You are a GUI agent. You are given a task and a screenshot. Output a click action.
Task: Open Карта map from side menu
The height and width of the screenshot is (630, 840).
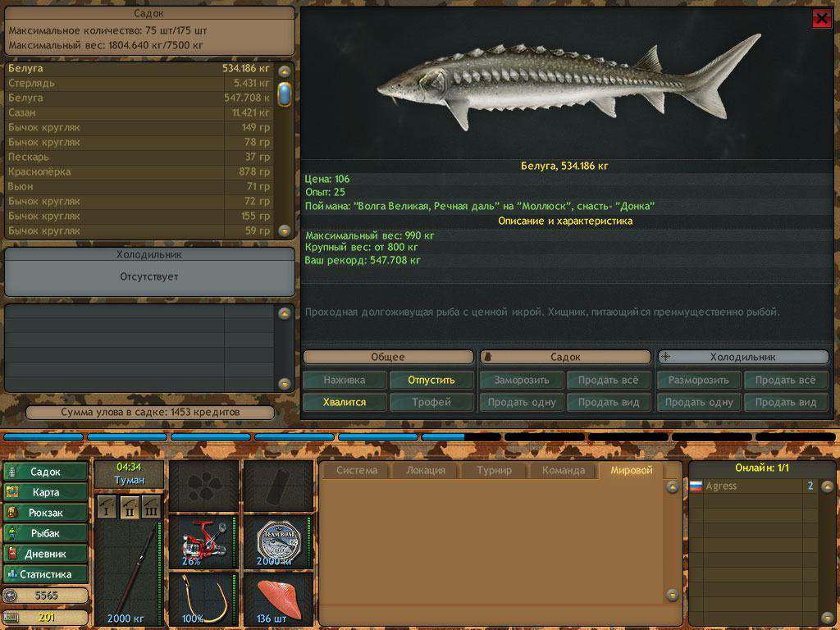pyautogui.click(x=46, y=492)
